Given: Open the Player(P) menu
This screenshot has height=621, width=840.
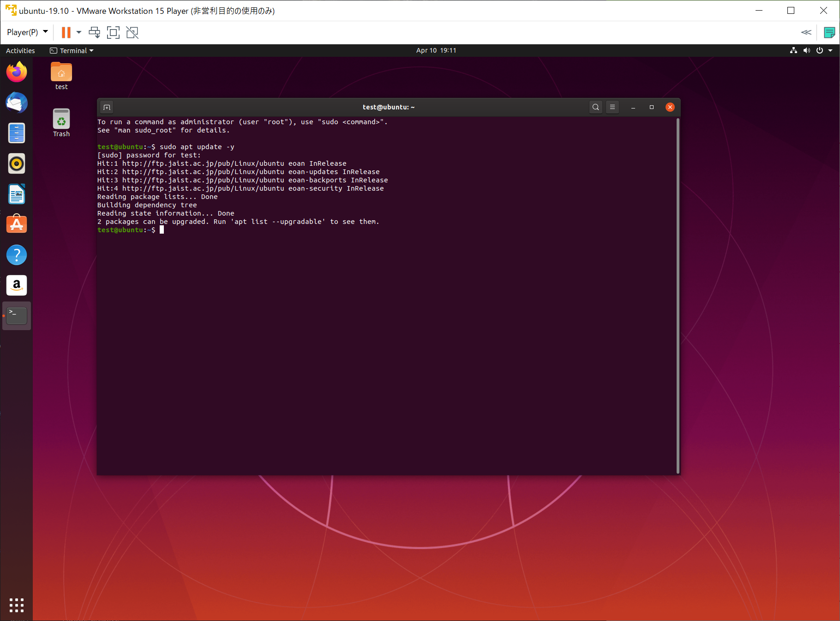Looking at the screenshot, I should pyautogui.click(x=27, y=32).
